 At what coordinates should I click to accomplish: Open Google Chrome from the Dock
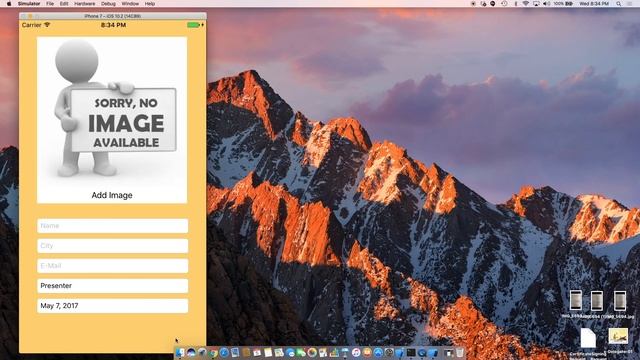(213, 352)
